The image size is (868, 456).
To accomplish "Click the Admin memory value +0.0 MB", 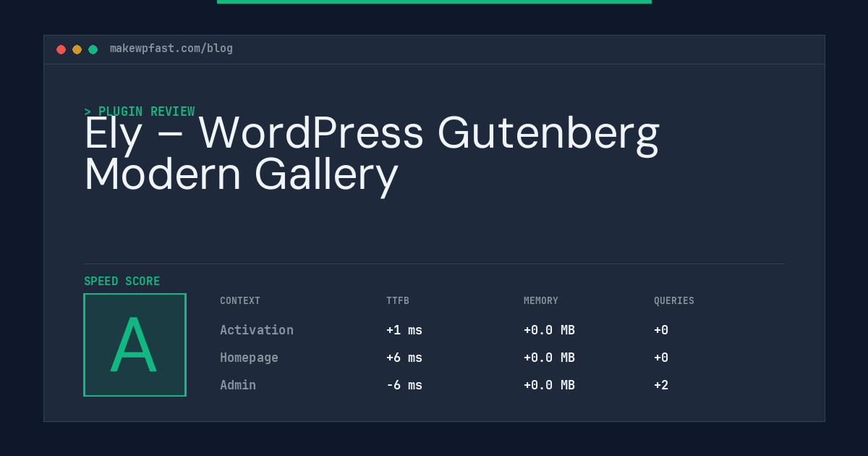I will coord(549,385).
